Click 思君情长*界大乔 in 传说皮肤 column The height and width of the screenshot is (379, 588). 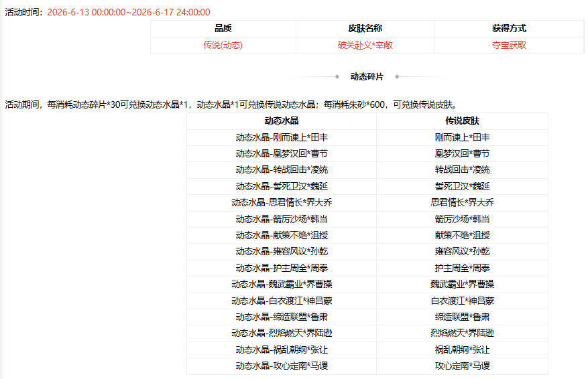tap(462, 203)
